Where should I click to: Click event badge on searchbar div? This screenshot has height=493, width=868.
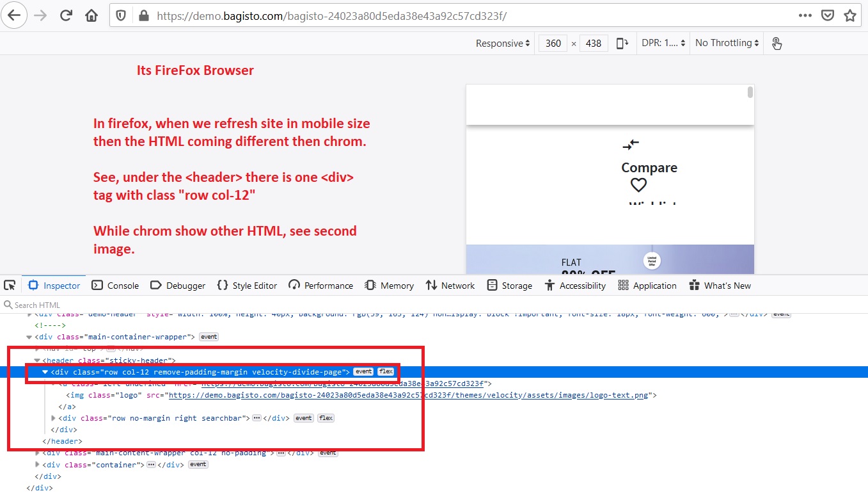point(303,418)
